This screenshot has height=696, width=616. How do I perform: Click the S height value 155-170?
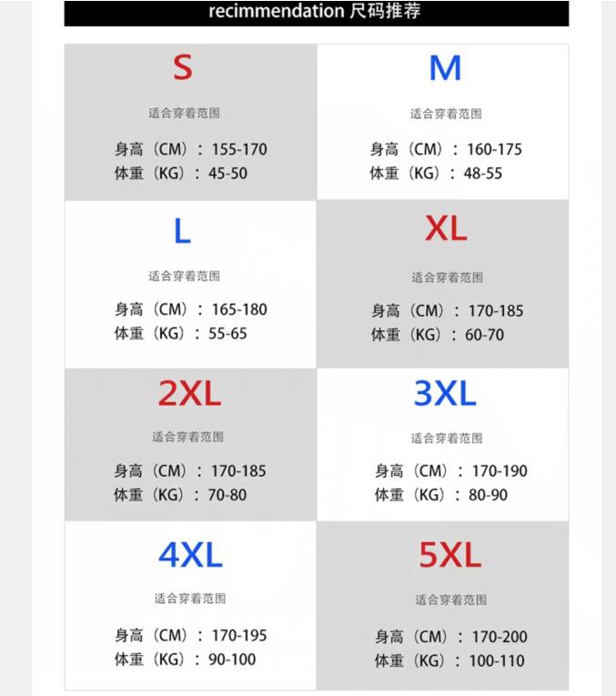click(x=239, y=149)
